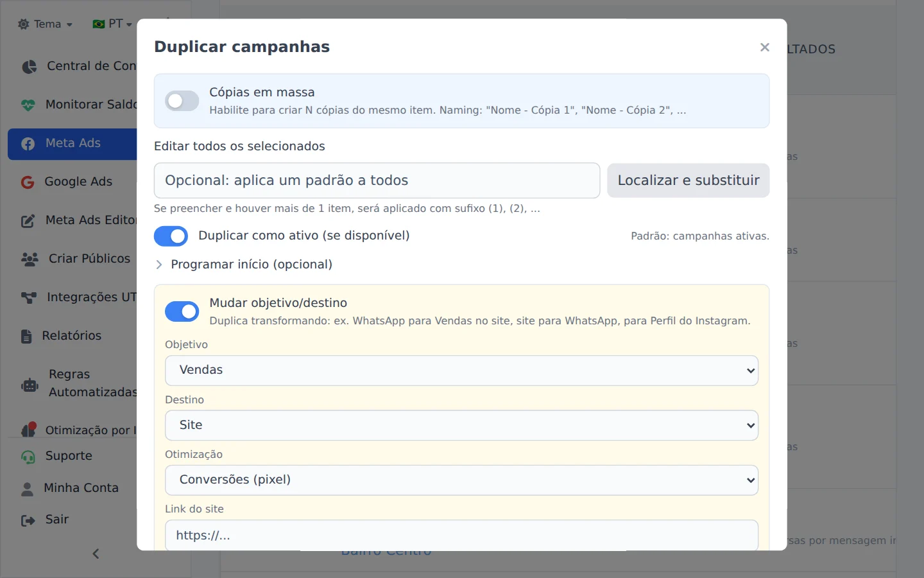Click the Google Ads G icon

pos(28,182)
